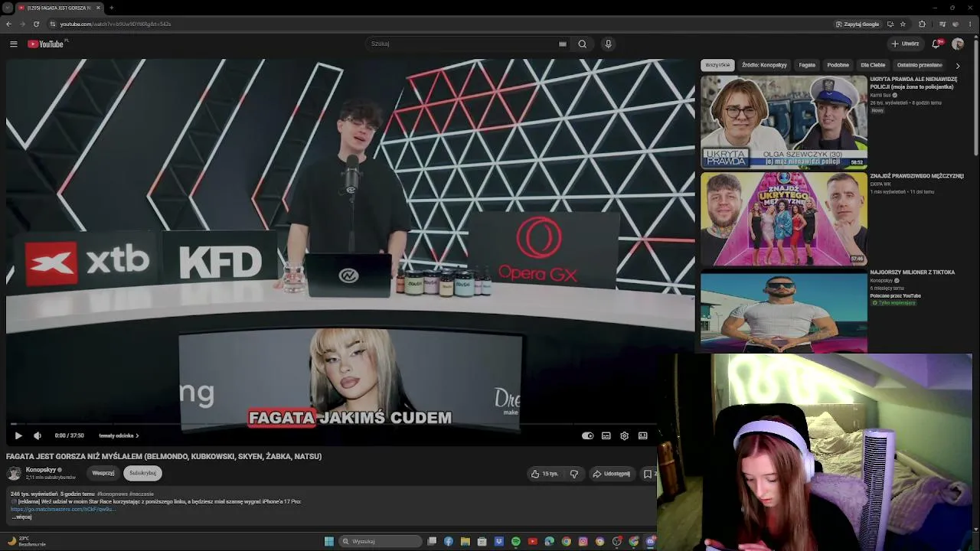Like the video with 15 tys. likes
This screenshot has height=551, width=980.
coord(545,474)
